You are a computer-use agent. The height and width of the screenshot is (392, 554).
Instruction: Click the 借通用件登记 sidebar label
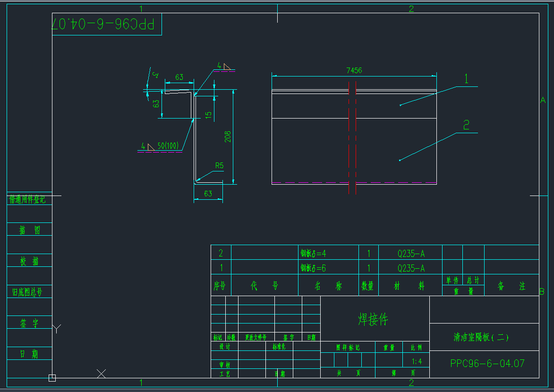(27, 200)
